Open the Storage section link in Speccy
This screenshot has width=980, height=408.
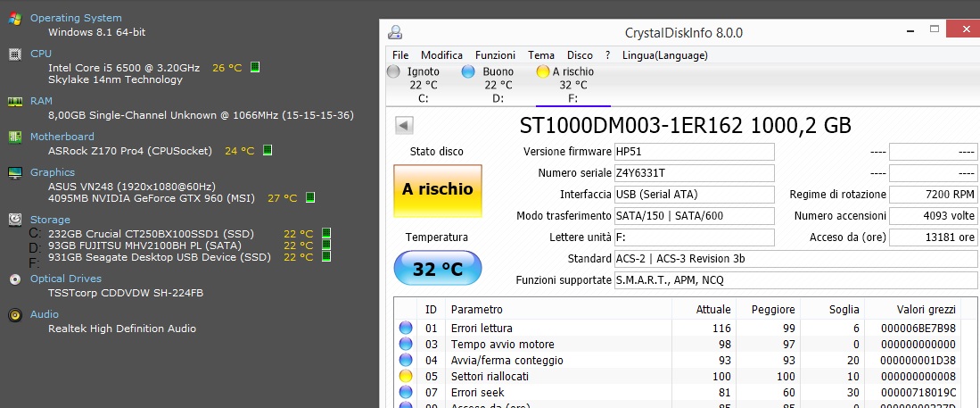pos(50,220)
